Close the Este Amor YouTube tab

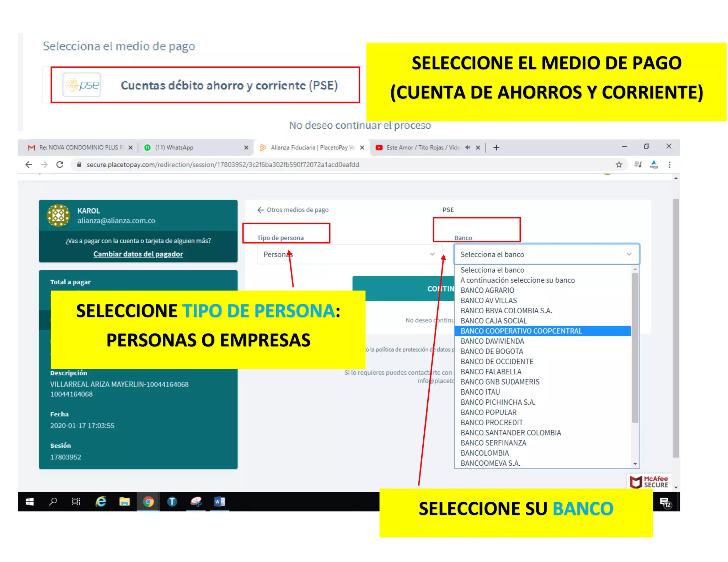coord(478,147)
